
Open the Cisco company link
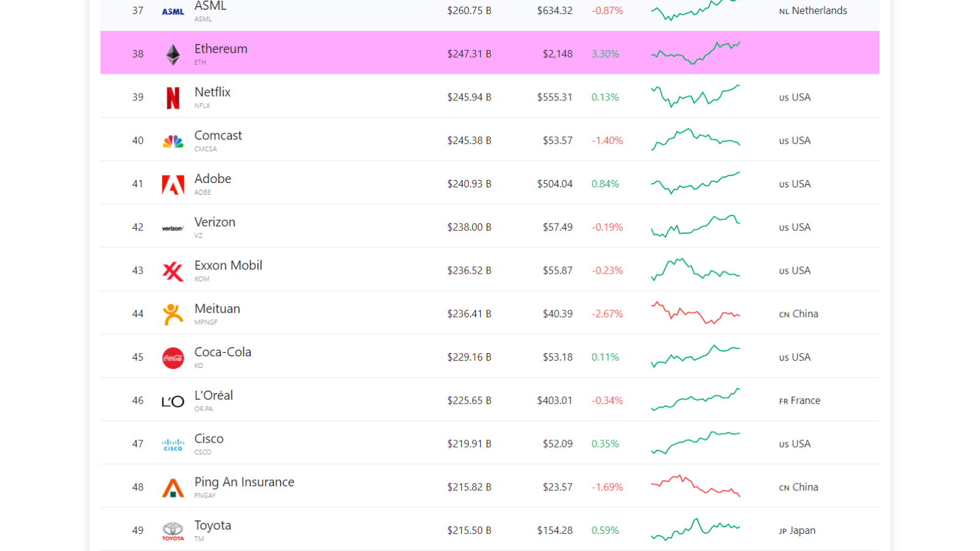209,439
